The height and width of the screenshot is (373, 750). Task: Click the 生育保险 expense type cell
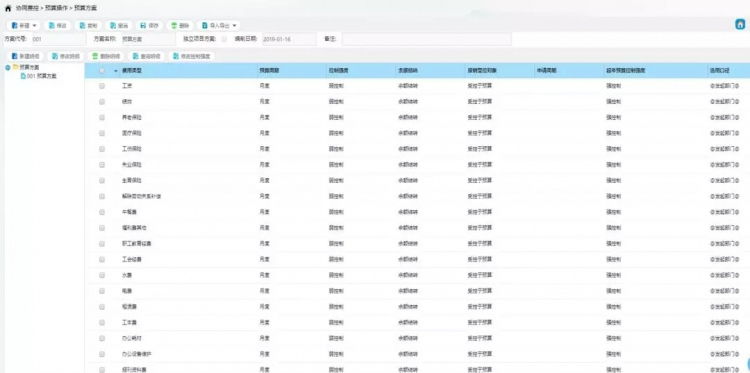pyautogui.click(x=132, y=181)
